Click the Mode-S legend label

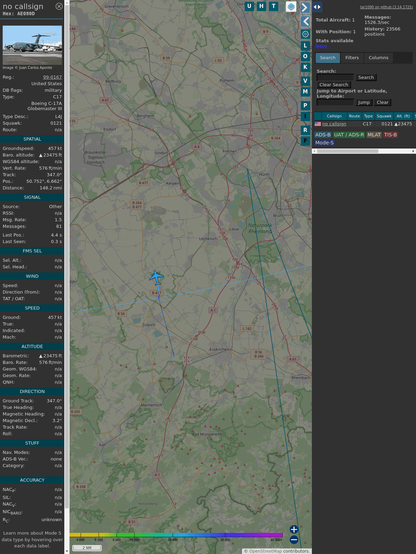point(324,143)
